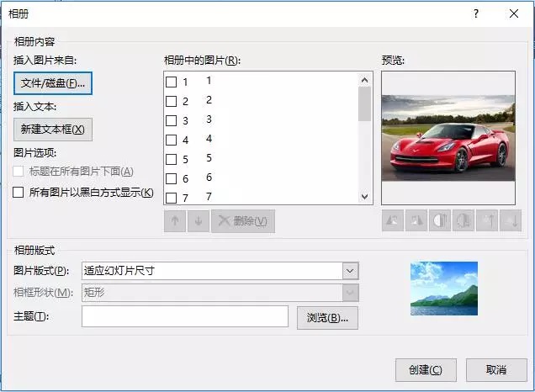This screenshot has width=535, height=392.
Task: Check the box for picture 2
Action: point(171,101)
